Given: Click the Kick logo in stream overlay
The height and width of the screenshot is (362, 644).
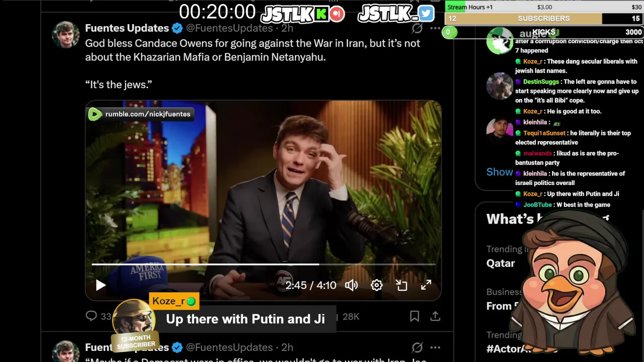Looking at the screenshot, I should [321, 14].
